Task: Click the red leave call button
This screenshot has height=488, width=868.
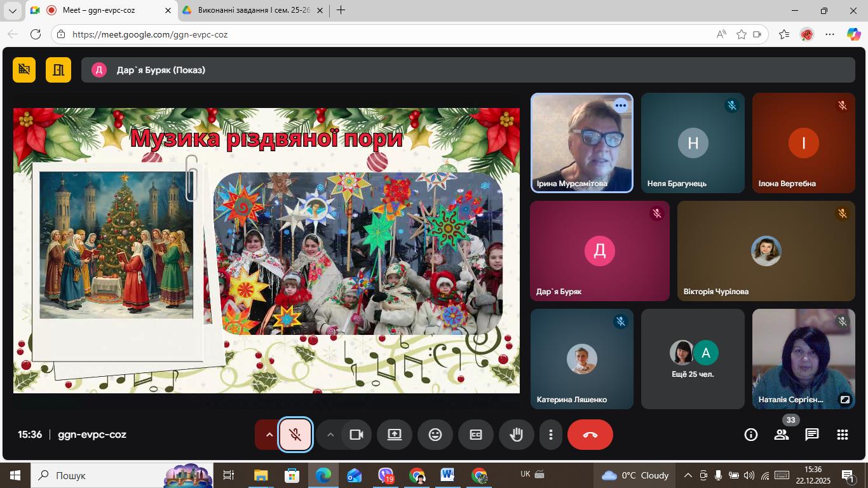Action: pos(590,435)
